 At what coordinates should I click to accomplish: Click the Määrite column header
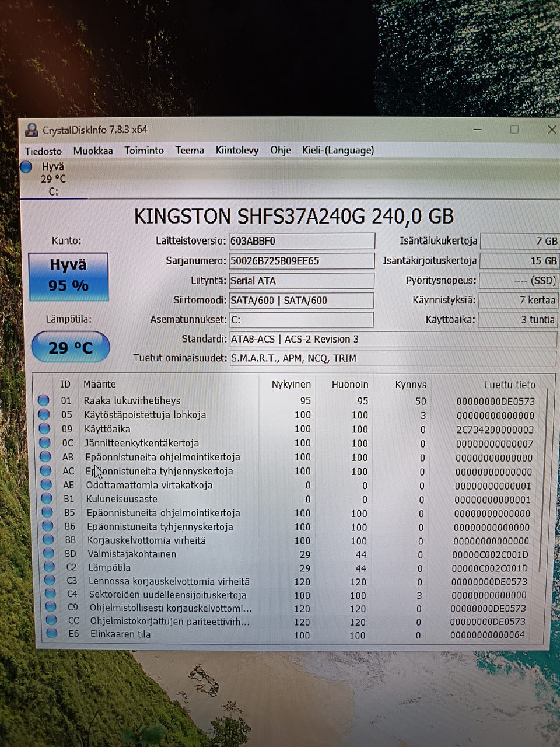(x=99, y=384)
